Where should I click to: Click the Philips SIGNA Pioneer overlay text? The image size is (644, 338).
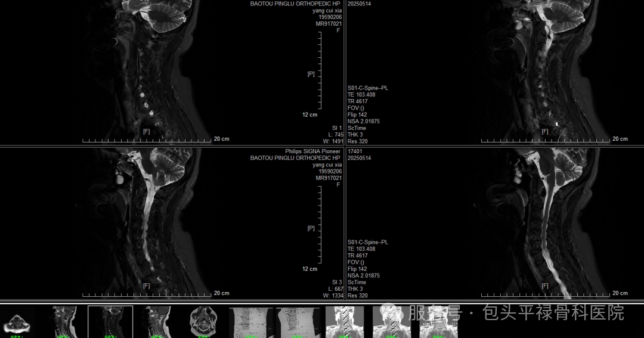(x=312, y=151)
